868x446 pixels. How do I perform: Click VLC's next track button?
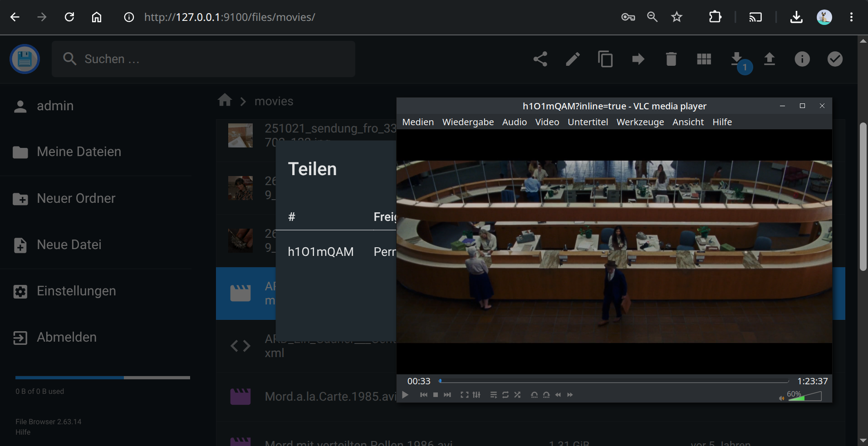447,395
